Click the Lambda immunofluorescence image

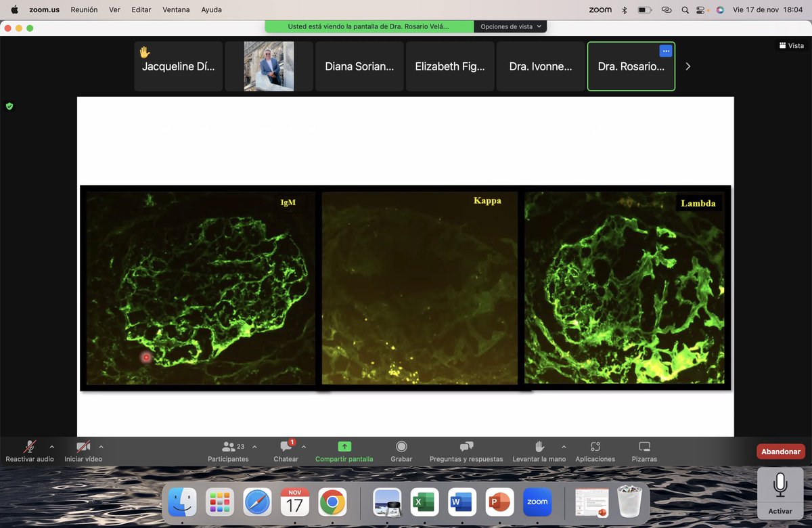[624, 288]
